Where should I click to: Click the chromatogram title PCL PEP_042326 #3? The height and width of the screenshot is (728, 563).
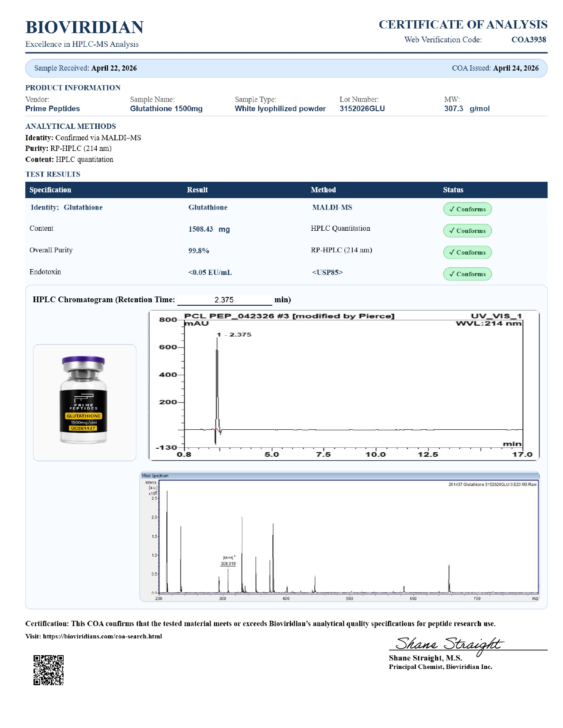[289, 316]
